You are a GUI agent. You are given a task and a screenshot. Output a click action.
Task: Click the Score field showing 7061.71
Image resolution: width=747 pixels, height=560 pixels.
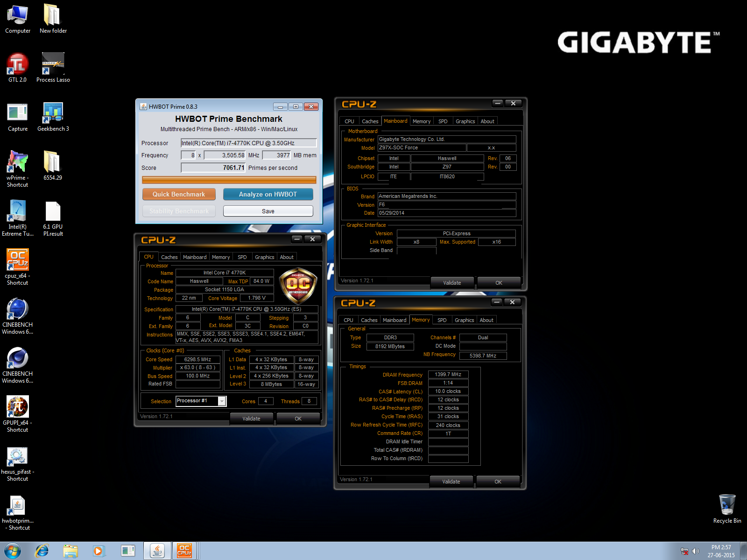(x=213, y=168)
